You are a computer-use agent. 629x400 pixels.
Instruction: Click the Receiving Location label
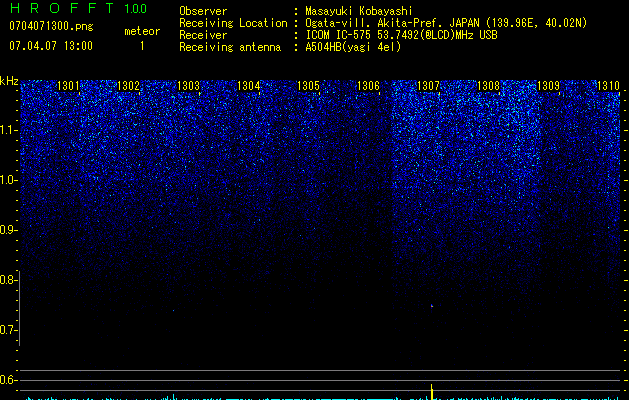233,23
